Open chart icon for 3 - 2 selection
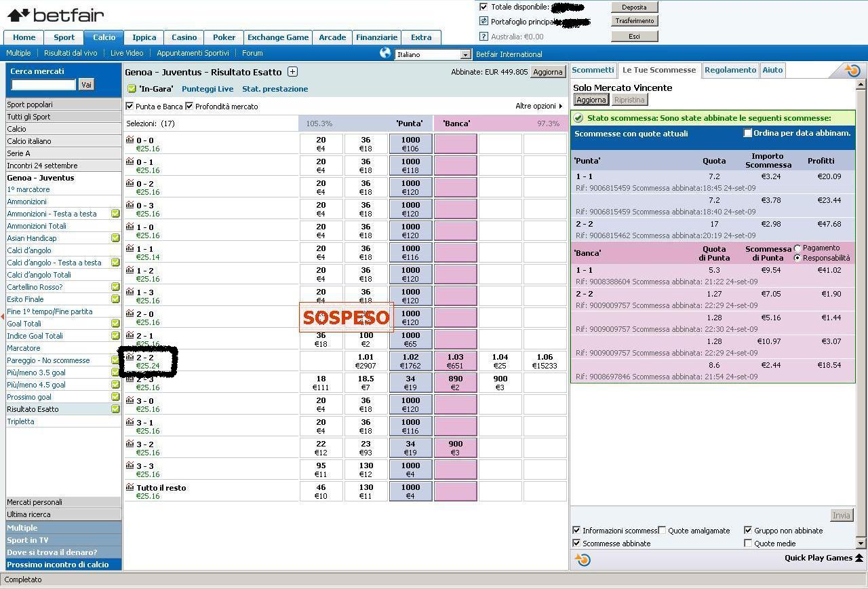The image size is (868, 589). tap(130, 444)
